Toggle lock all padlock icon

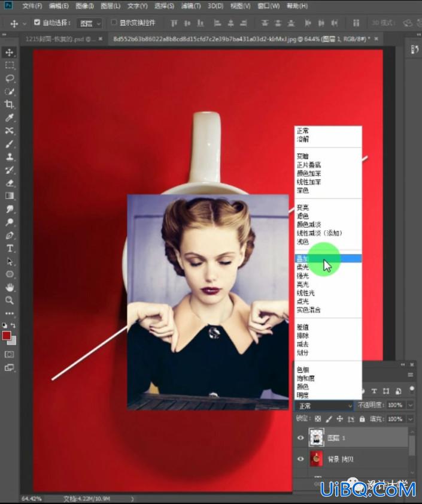pyautogui.click(x=362, y=419)
